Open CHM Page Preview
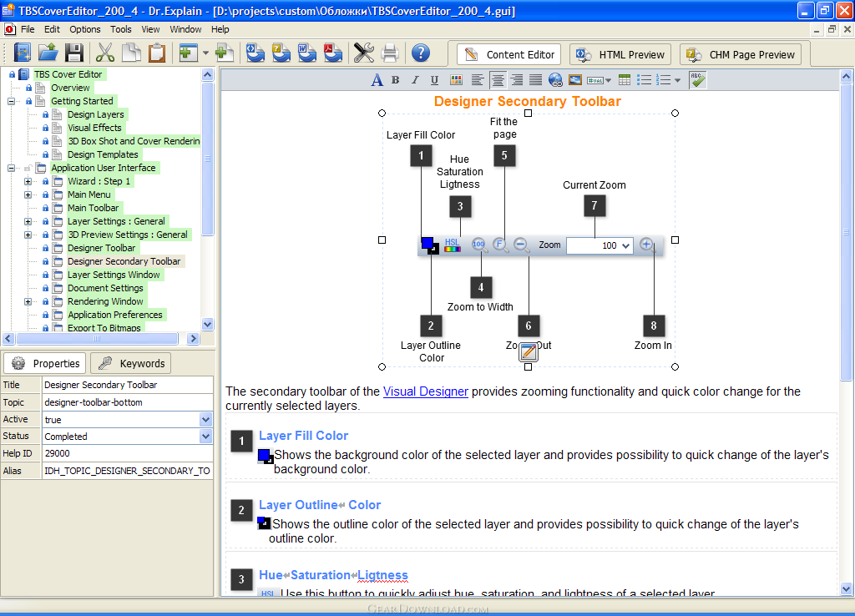This screenshot has height=616, width=855. pyautogui.click(x=741, y=54)
